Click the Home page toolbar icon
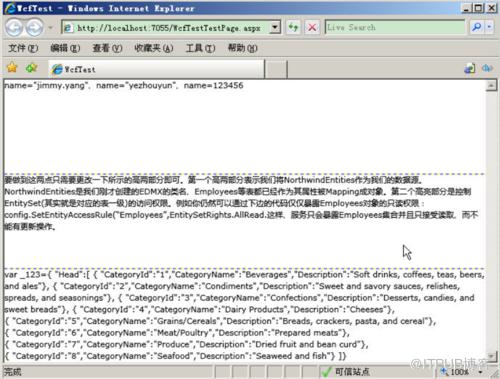 point(470,68)
